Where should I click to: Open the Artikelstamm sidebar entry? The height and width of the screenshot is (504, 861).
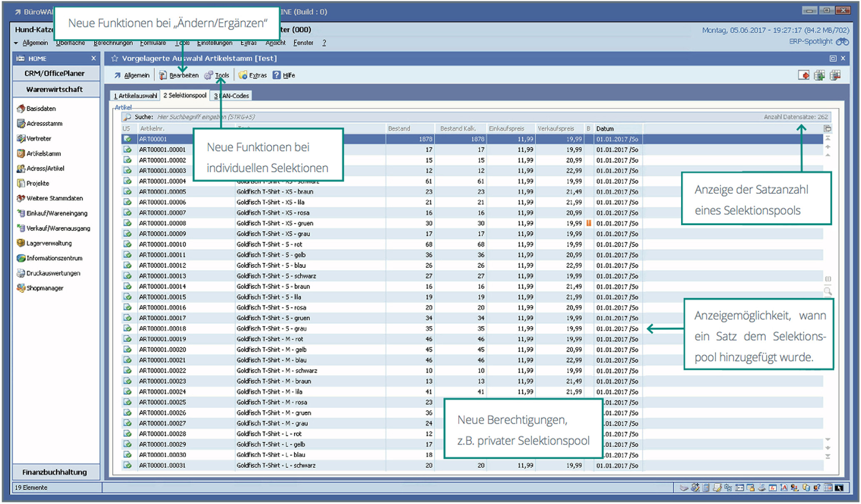pos(43,154)
